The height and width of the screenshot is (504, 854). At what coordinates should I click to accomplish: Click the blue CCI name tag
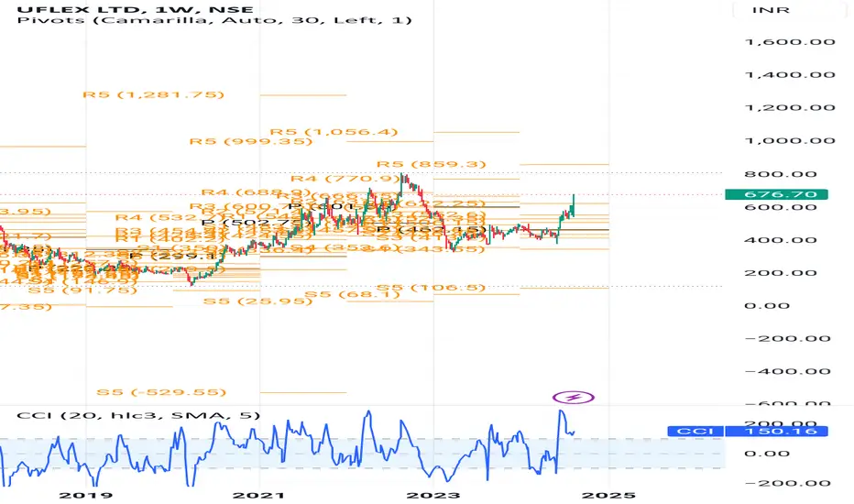tap(695, 432)
